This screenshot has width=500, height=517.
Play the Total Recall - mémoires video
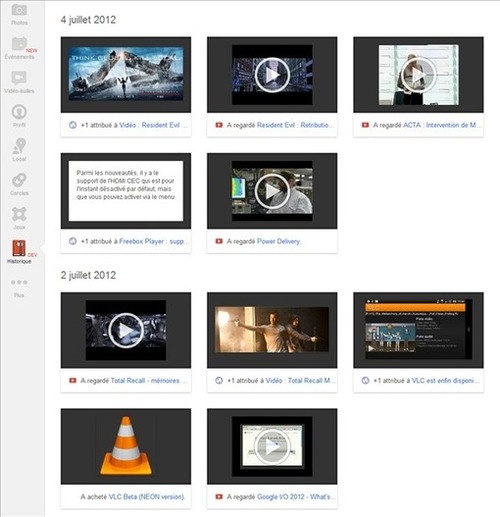(x=126, y=330)
